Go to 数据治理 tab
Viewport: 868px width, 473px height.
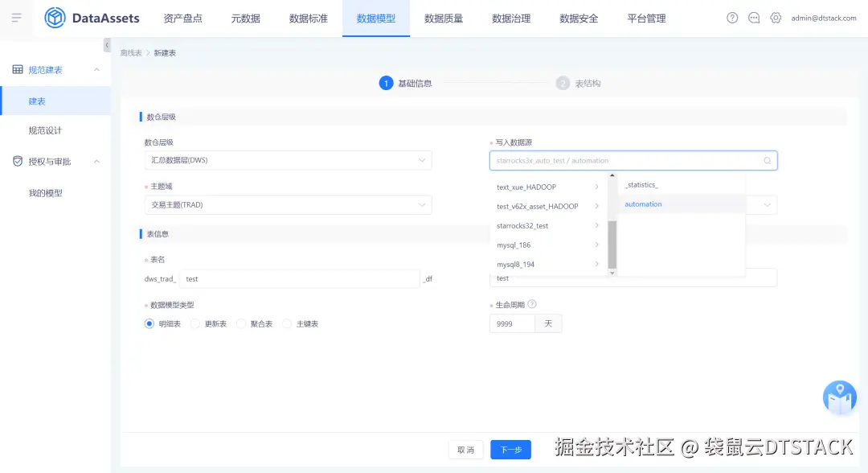(511, 19)
